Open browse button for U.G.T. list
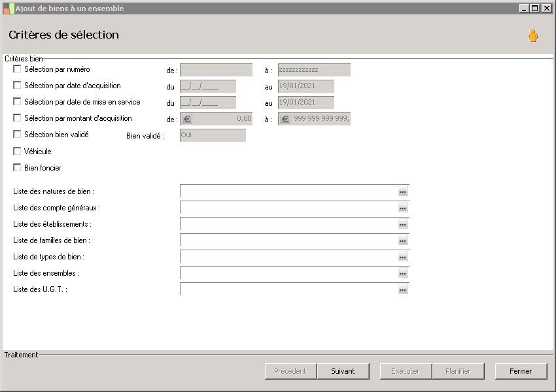The height and width of the screenshot is (392, 556). tap(403, 289)
